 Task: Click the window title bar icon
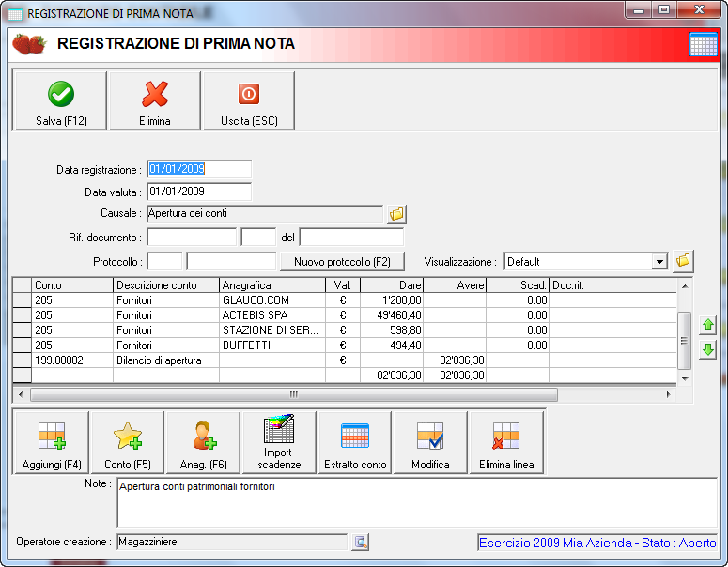click(15, 14)
